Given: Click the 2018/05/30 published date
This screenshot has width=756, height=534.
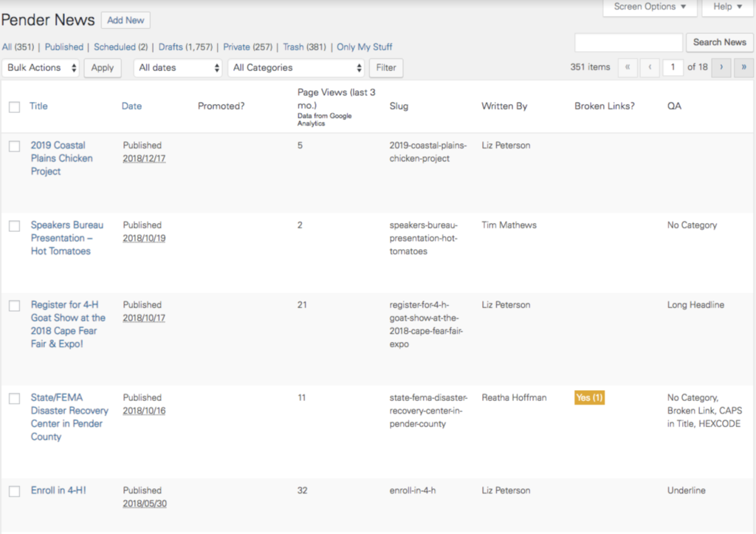Looking at the screenshot, I should click(x=145, y=503).
